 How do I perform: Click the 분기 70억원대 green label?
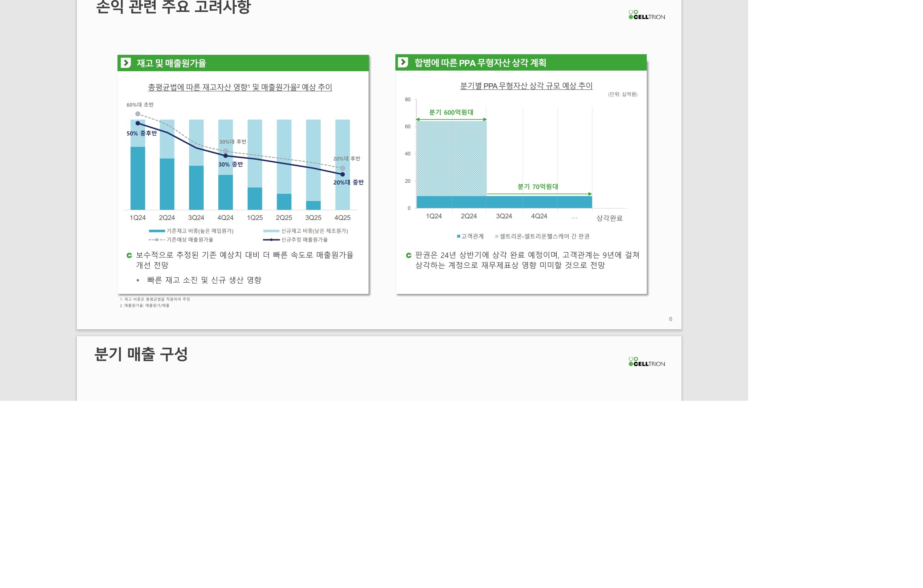pos(537,187)
